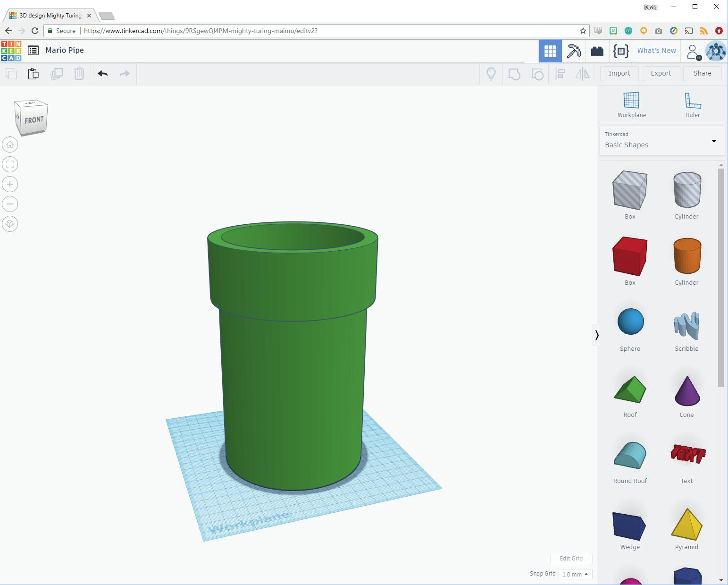Select the 3D design Mighty Turing tab
The height and width of the screenshot is (585, 728).
click(50, 16)
